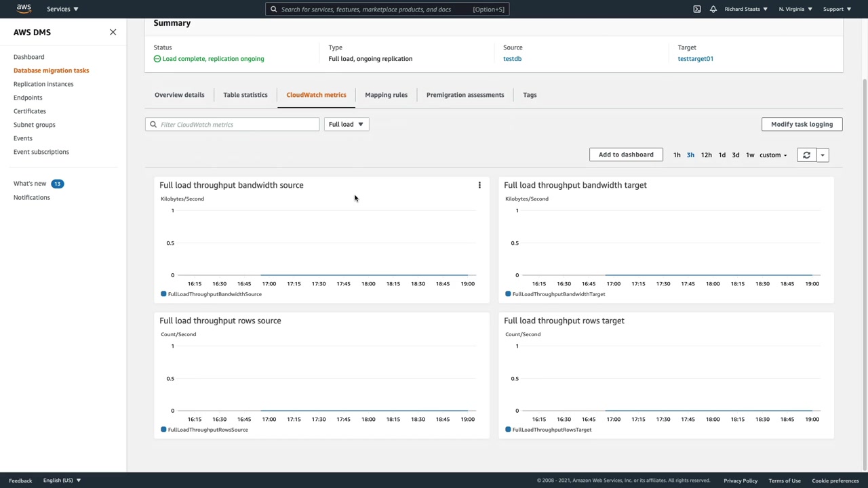
Task: Switch to the Table statistics tab
Action: tap(245, 95)
